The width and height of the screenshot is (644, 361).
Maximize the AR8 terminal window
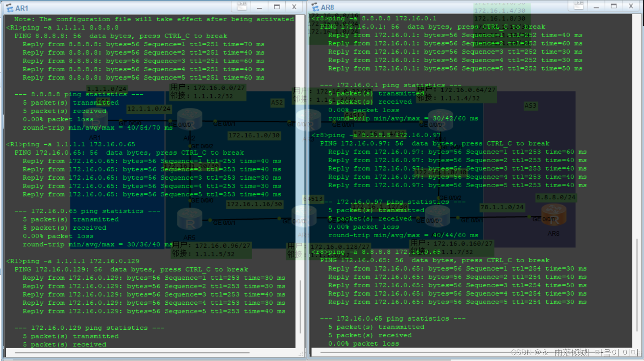[x=614, y=6]
